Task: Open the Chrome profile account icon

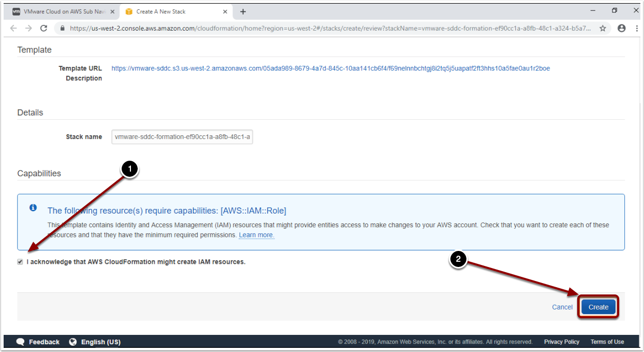Action: (622, 29)
